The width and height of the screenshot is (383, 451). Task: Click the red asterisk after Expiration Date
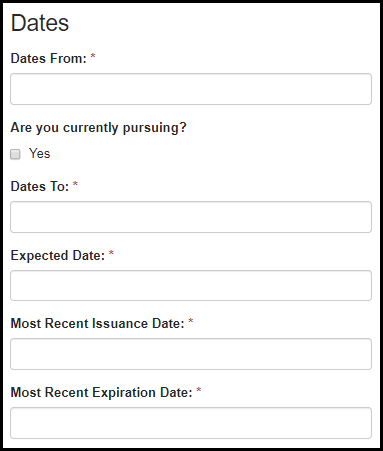(199, 390)
